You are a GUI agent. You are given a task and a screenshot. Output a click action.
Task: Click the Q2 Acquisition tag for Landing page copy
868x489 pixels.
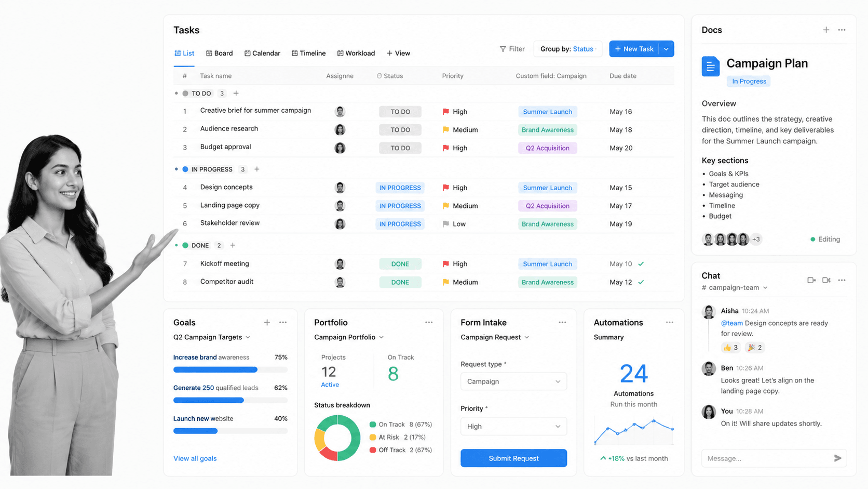(547, 206)
